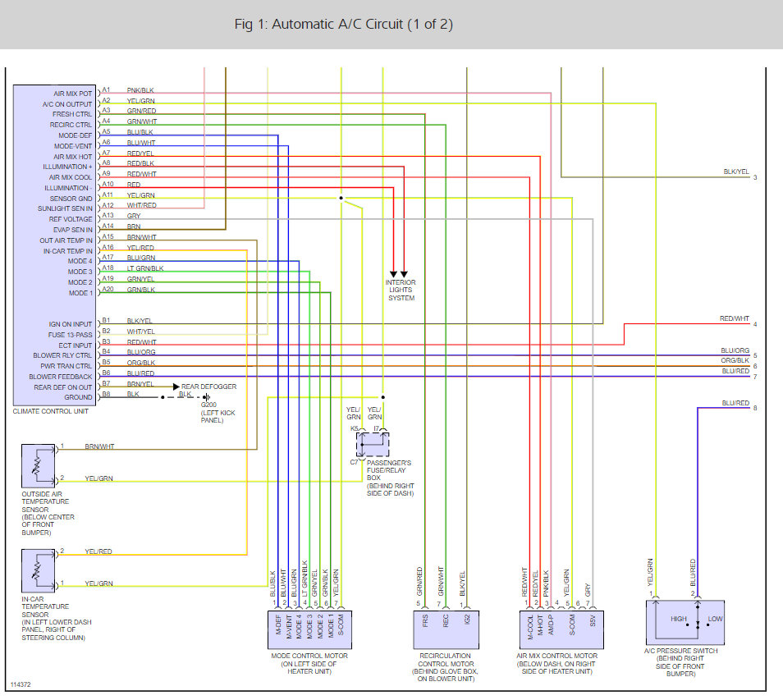
Task: Click the 'RED/YEL' wire label at pin A7
Action: click(x=140, y=153)
